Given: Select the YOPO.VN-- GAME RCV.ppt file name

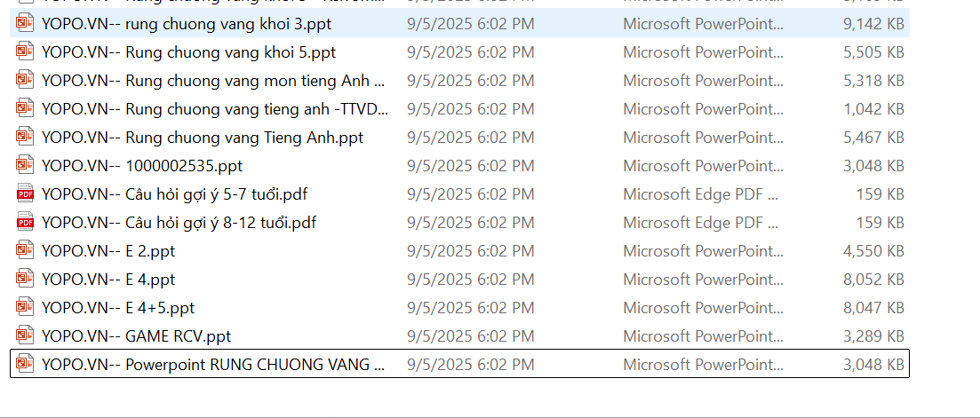Looking at the screenshot, I should coord(136,336).
